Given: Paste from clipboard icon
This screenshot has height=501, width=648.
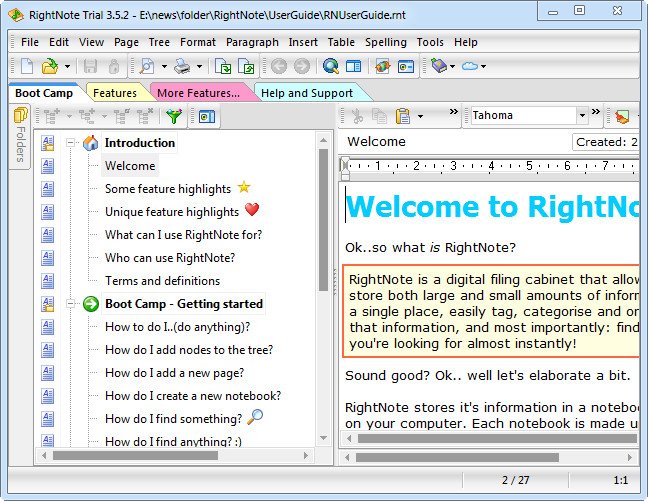Looking at the screenshot, I should pos(403,116).
